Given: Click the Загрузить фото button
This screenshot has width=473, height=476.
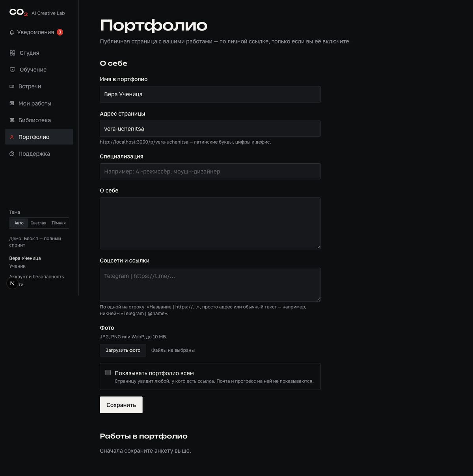Looking at the screenshot, I should coord(123,350).
